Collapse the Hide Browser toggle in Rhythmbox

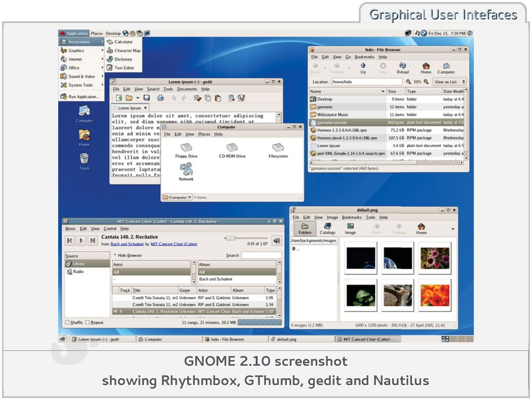tap(128, 255)
